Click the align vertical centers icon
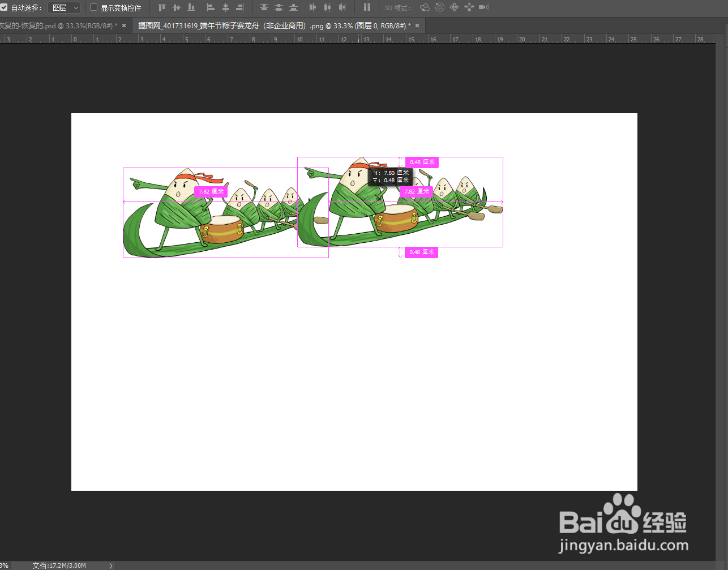728x570 pixels. (x=177, y=7)
